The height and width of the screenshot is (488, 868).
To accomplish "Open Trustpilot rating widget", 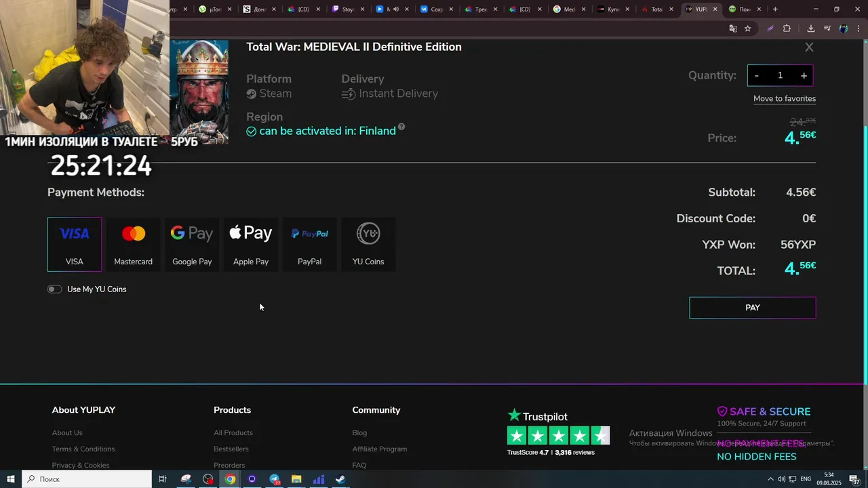I will pos(558,432).
